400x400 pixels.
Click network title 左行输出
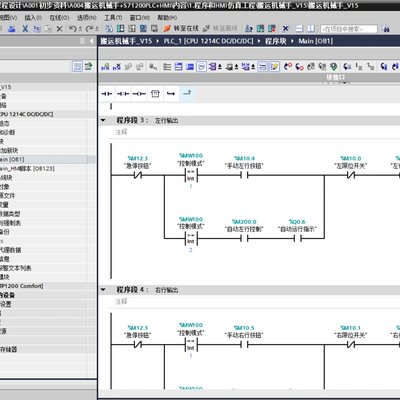point(166,121)
